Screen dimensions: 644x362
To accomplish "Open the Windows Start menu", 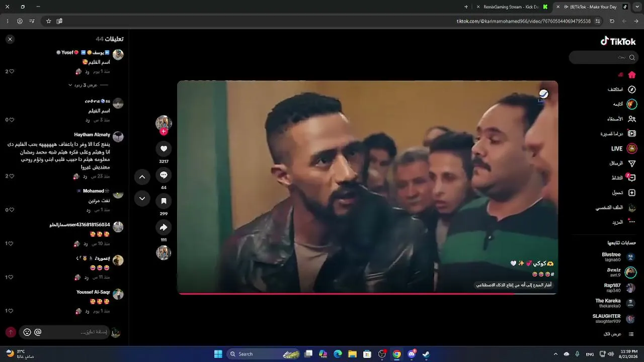I will [x=218, y=354].
